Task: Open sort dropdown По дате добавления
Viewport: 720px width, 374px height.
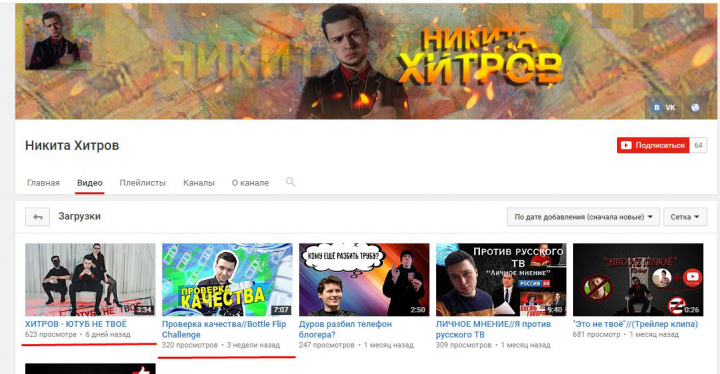Action: click(x=583, y=217)
